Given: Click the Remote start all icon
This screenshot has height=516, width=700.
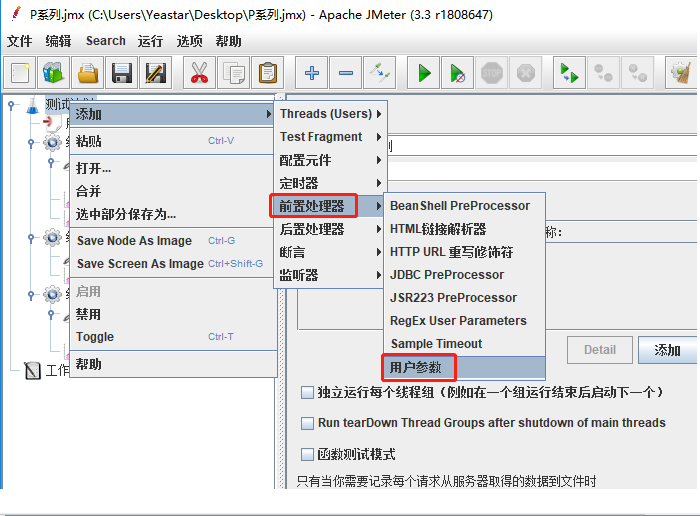Looking at the screenshot, I should point(569,73).
